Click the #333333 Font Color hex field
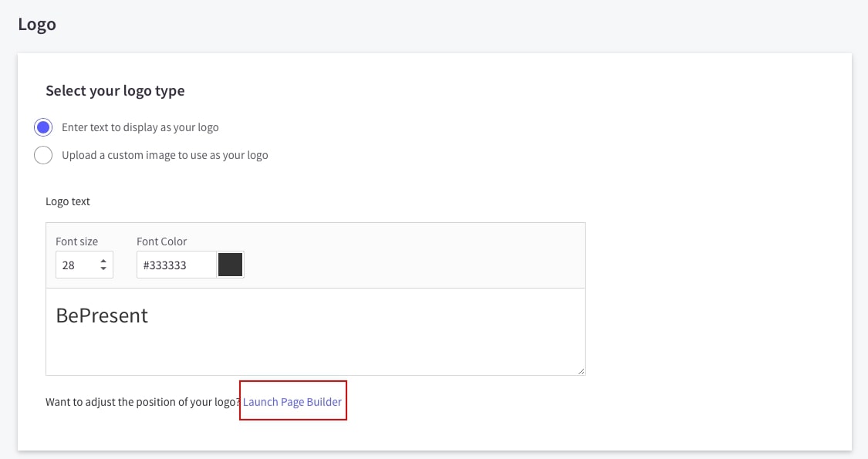This screenshot has height=459, width=868. [x=176, y=265]
